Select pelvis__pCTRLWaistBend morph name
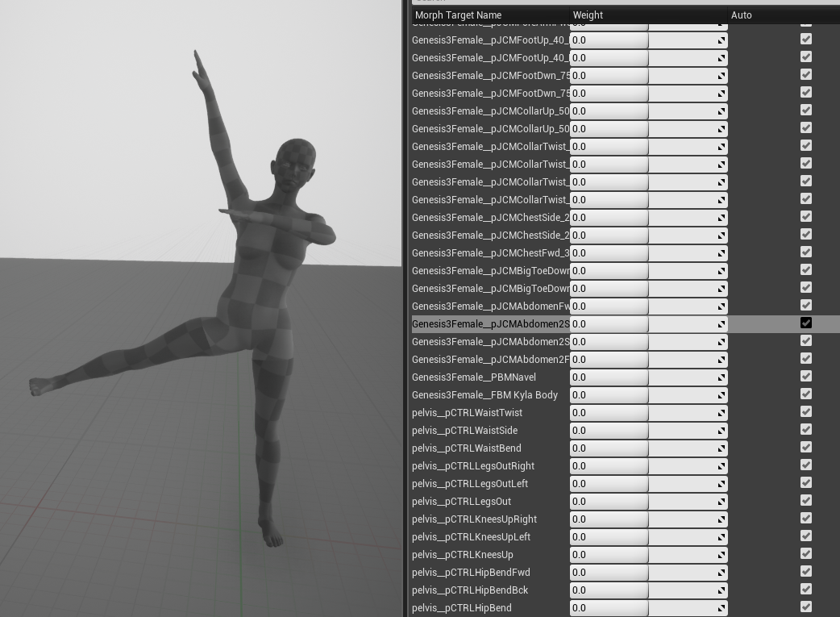 [467, 448]
